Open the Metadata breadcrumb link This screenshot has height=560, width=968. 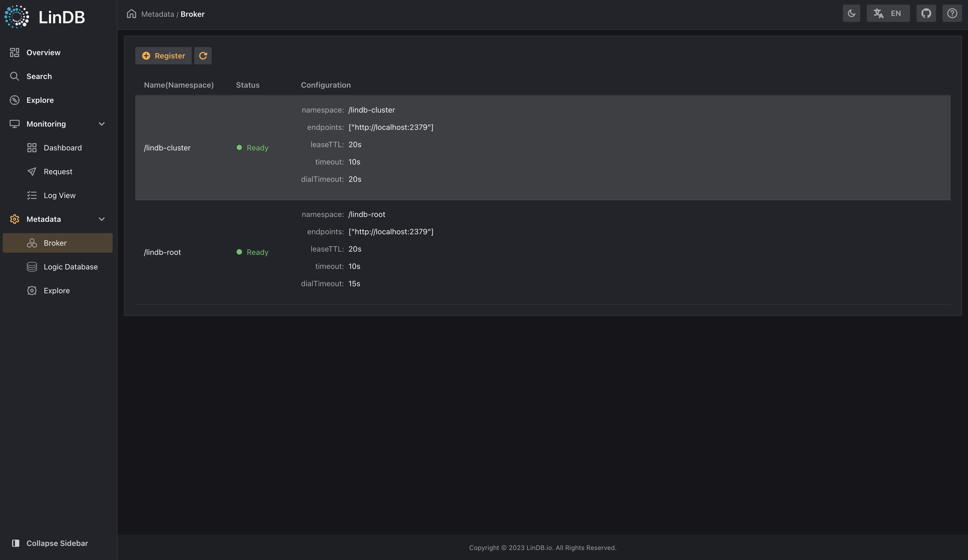point(157,14)
